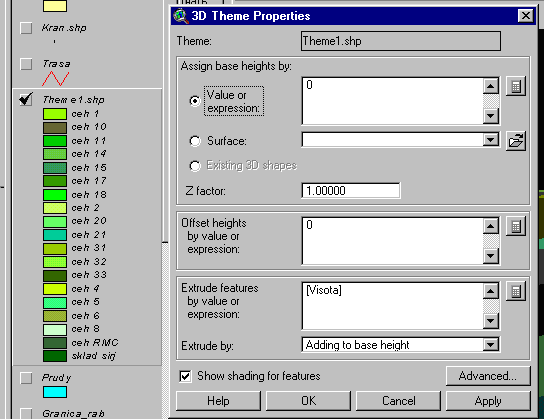Select the Surface radio button
The height and width of the screenshot is (419, 544).
[195, 141]
